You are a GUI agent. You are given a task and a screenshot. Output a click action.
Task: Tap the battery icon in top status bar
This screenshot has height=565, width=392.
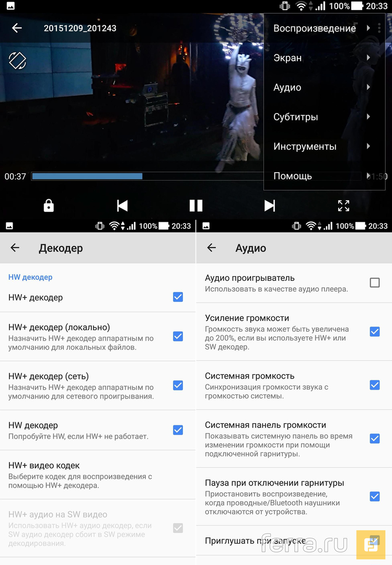point(357,6)
